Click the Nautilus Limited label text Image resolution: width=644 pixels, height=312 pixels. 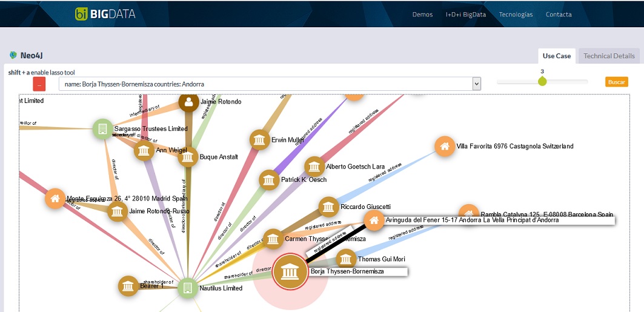coord(221,288)
